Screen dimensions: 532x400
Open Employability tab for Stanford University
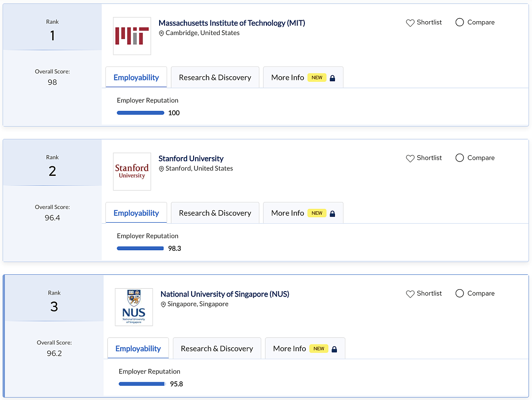coord(136,213)
